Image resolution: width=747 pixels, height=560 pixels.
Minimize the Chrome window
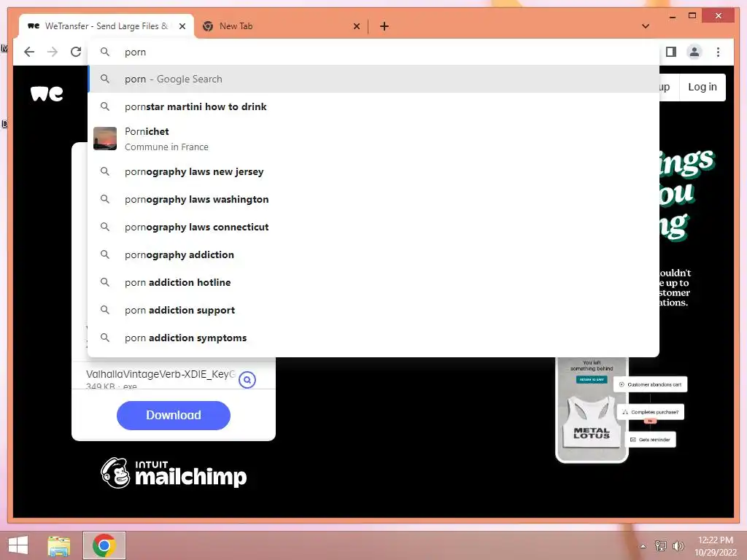(672, 16)
